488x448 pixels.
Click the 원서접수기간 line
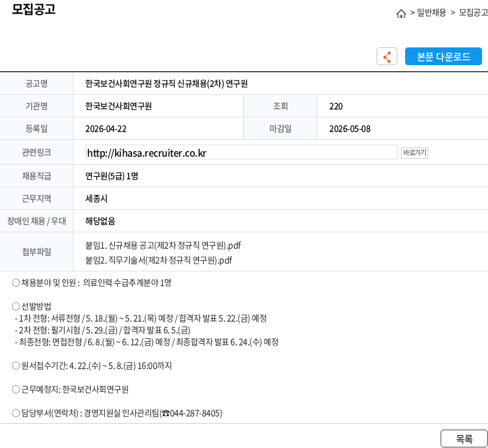pyautogui.click(x=92, y=366)
